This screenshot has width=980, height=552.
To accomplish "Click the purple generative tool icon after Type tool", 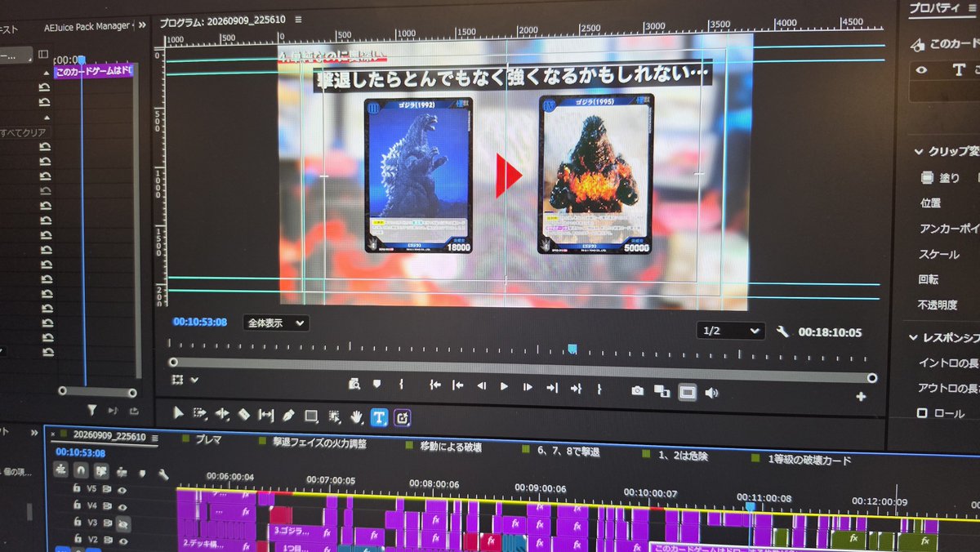I will (x=403, y=418).
